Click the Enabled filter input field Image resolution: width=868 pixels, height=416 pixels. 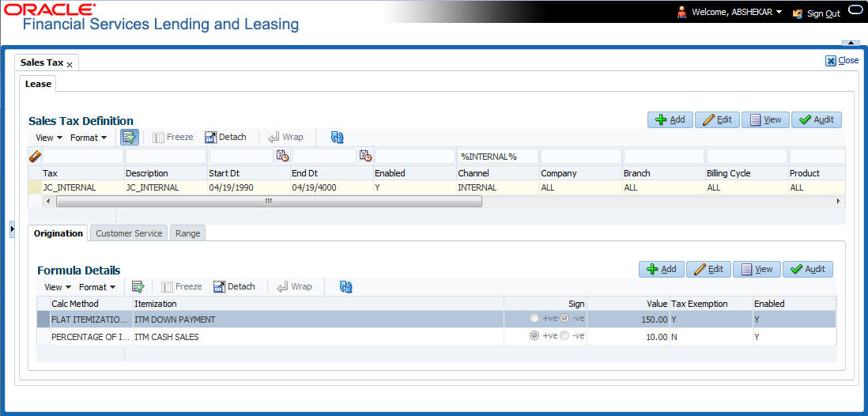point(414,157)
